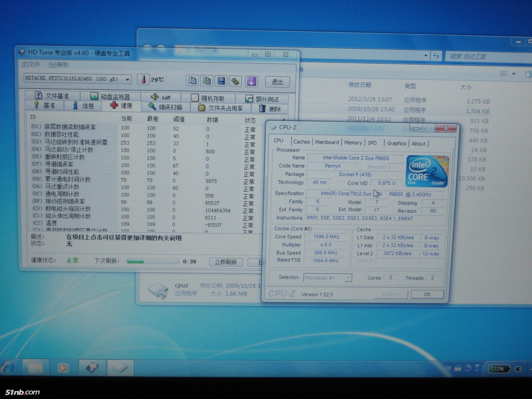The height and width of the screenshot is (399, 532).
Task: Expand the Explorer view options arrow
Action: point(514,74)
